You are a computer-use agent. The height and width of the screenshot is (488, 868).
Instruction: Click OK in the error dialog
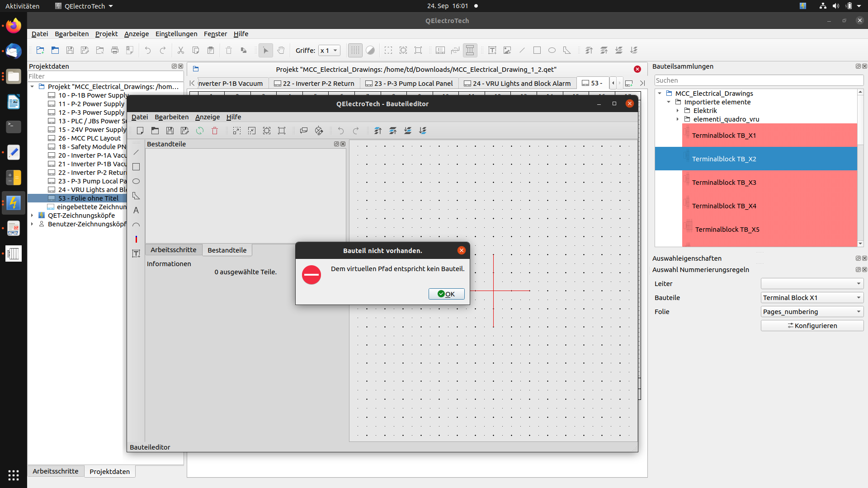click(x=446, y=294)
